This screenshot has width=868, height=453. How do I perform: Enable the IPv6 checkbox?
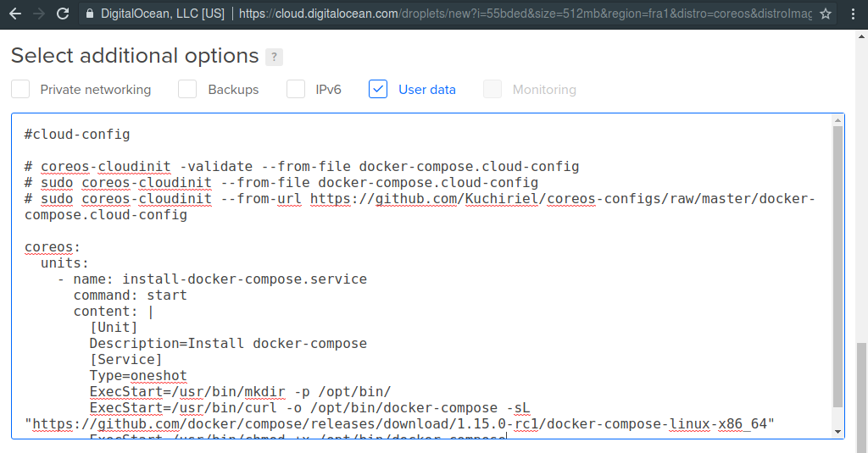[x=296, y=89]
